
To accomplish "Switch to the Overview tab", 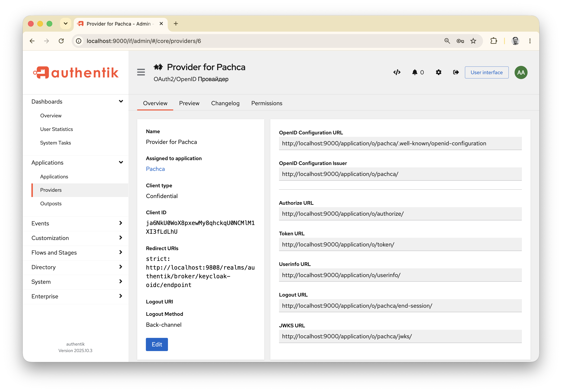I will tap(155, 103).
